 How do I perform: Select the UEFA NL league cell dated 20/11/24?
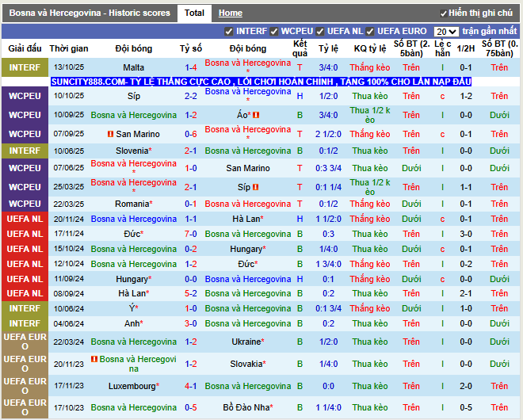click(x=25, y=219)
